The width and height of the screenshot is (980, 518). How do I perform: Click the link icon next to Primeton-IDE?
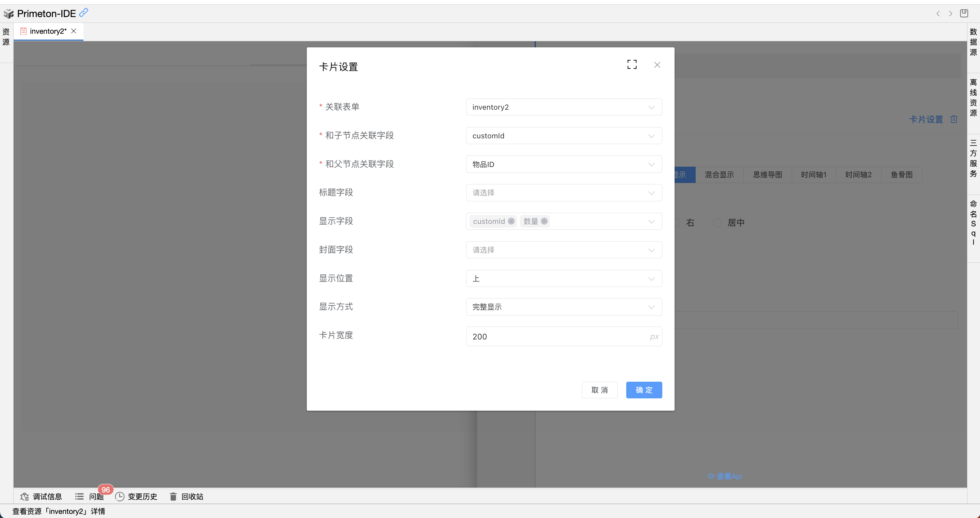pyautogui.click(x=84, y=13)
